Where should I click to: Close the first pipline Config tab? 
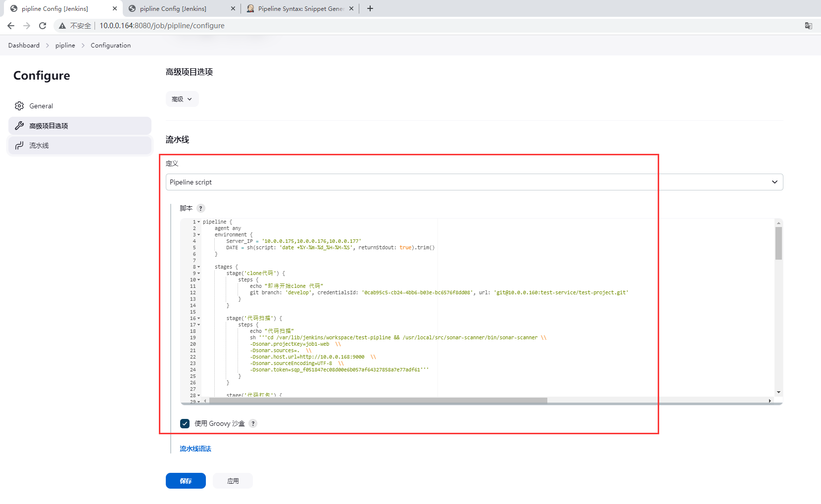click(x=114, y=8)
